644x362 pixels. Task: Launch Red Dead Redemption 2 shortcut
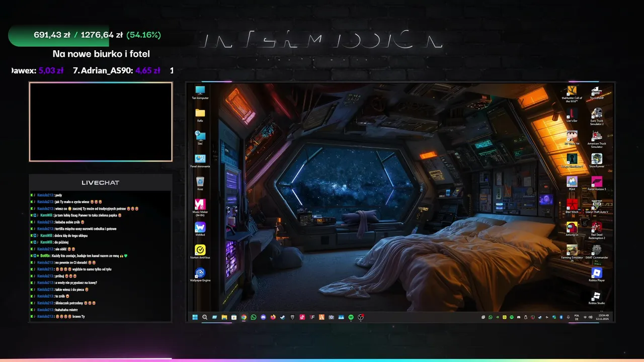coord(597,230)
